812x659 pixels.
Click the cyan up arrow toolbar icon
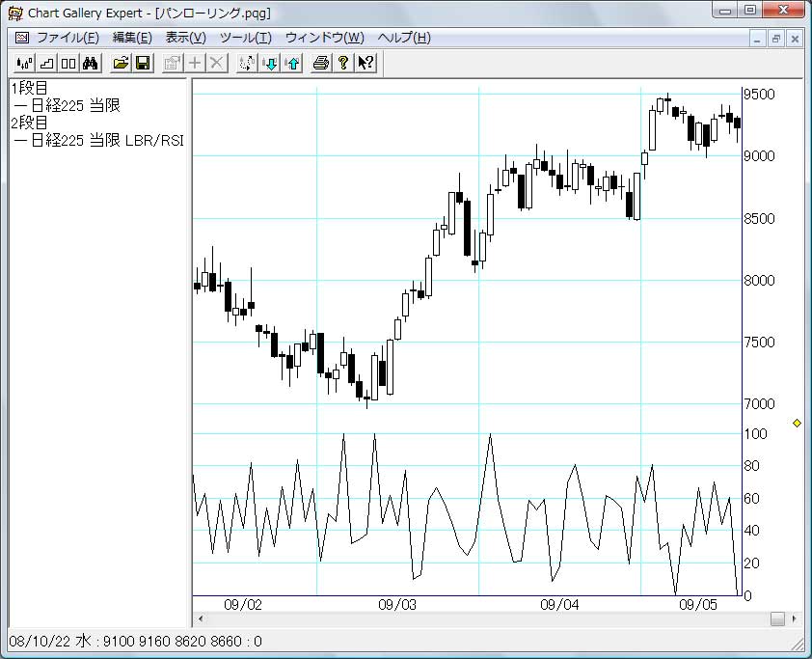292,64
